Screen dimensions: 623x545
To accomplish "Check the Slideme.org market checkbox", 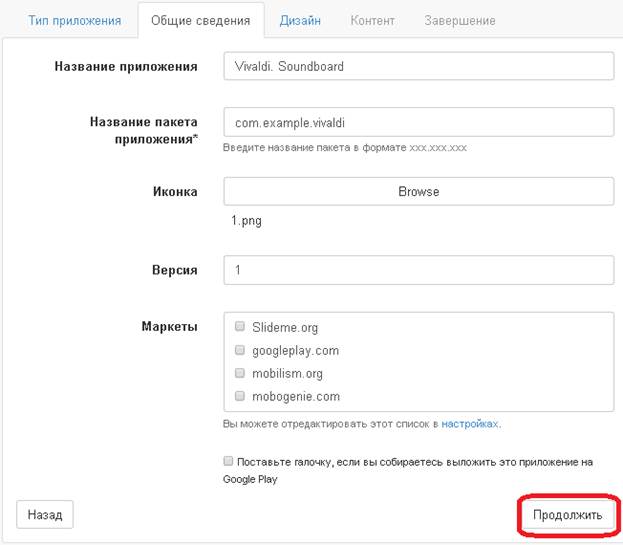I will pos(240,326).
